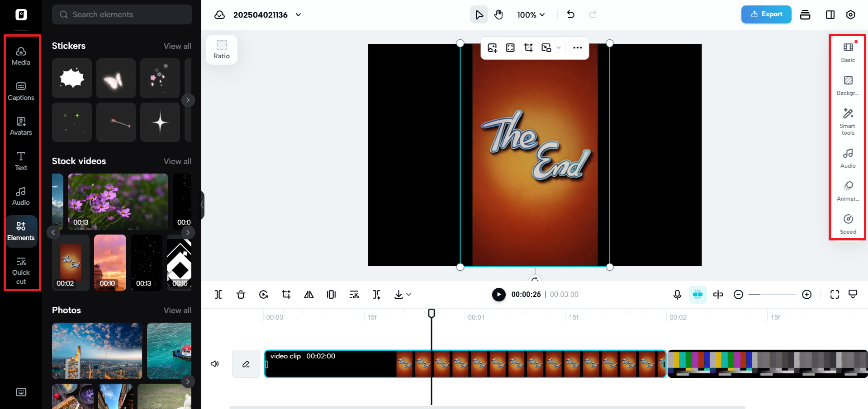This screenshot has height=409, width=868.
Task: View all Stock videos
Action: pyautogui.click(x=177, y=161)
